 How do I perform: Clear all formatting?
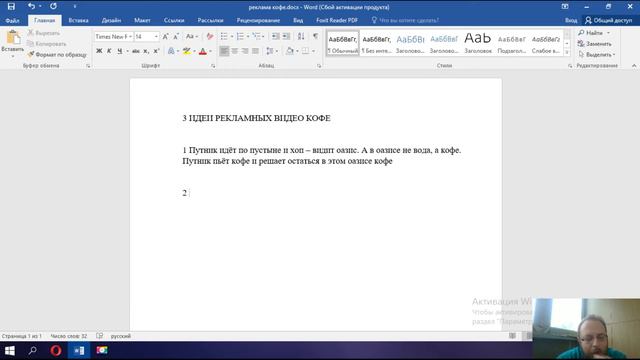210,37
